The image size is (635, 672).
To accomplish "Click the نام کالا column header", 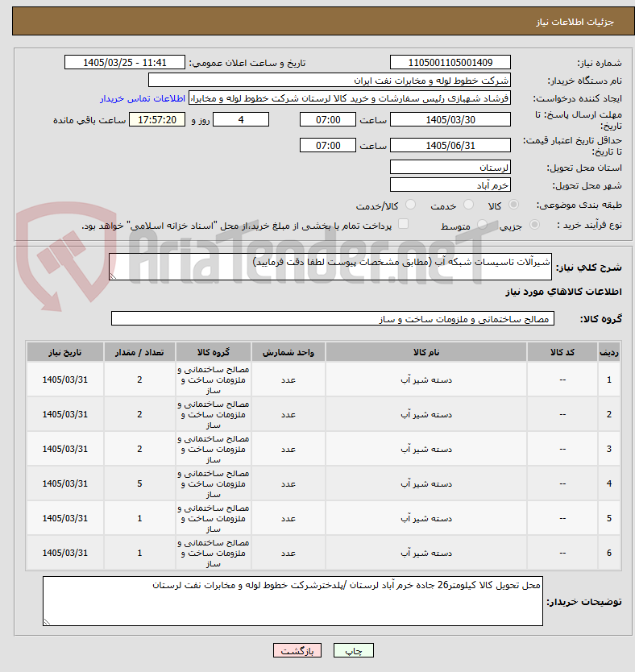I will (x=426, y=352).
